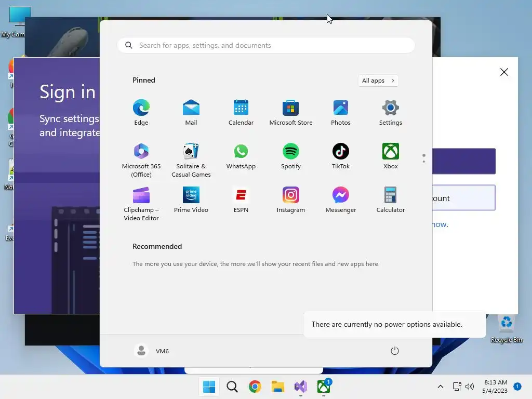Open Microsoft Store from pinned apps
Viewport: 532px width, 399px height.
click(291, 113)
